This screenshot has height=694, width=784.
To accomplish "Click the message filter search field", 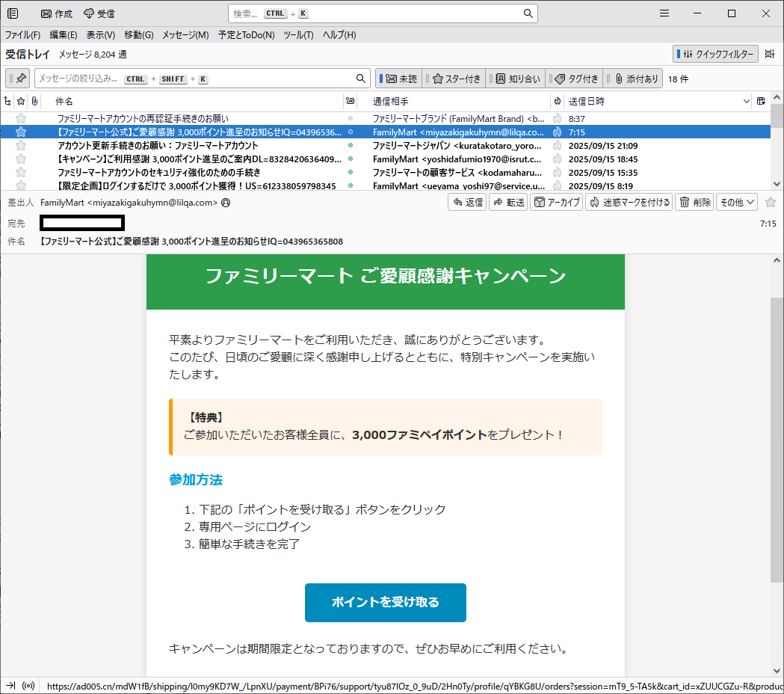I will pos(194,79).
